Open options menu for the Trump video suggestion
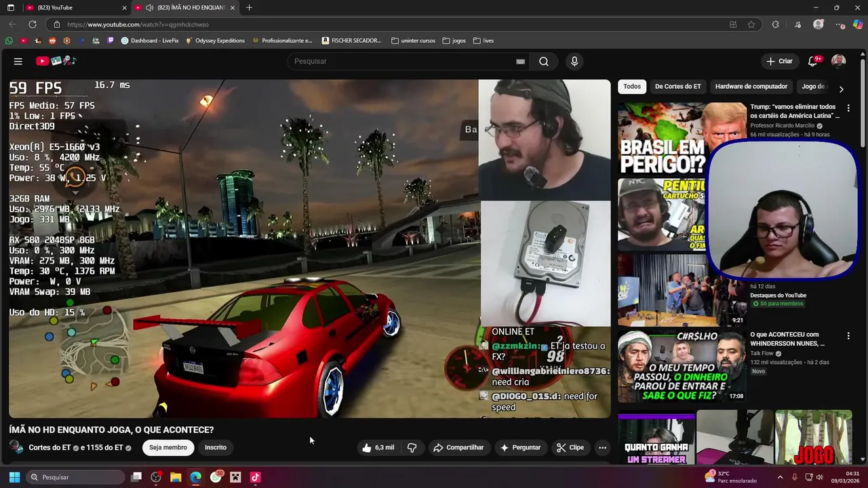 click(x=848, y=108)
